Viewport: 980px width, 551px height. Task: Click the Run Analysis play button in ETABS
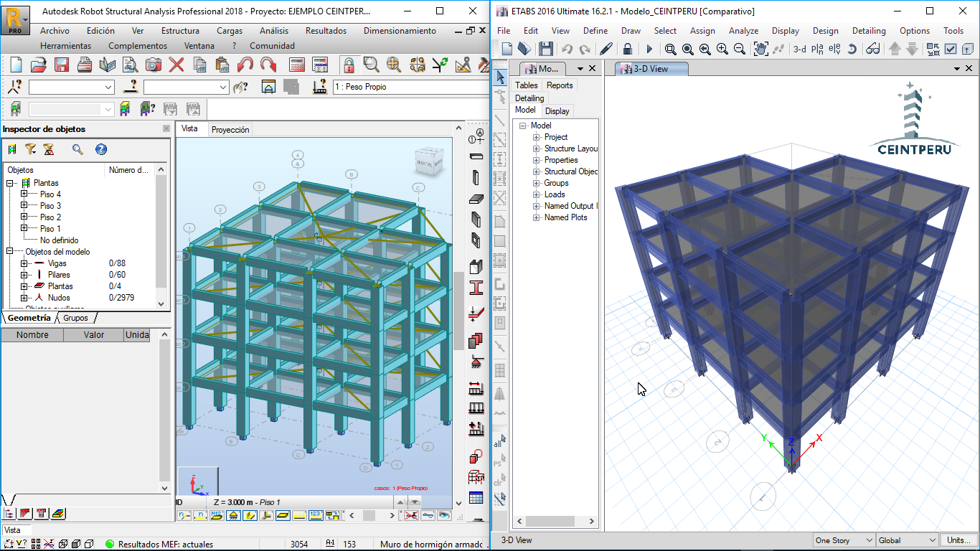coord(649,49)
